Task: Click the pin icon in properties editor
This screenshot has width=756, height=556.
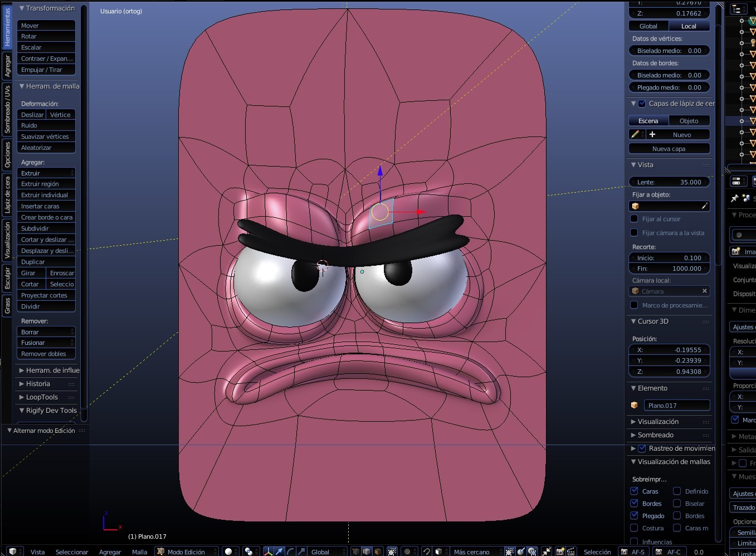Action: [734, 198]
